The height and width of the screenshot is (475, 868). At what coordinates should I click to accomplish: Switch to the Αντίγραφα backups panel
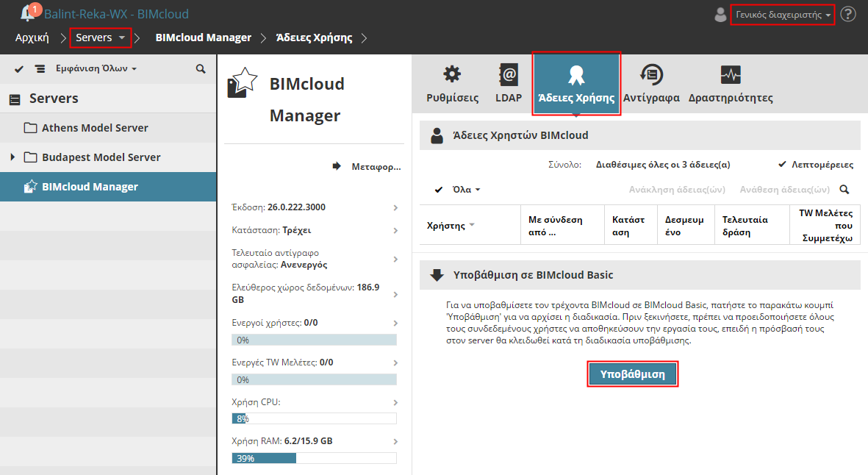click(651, 82)
